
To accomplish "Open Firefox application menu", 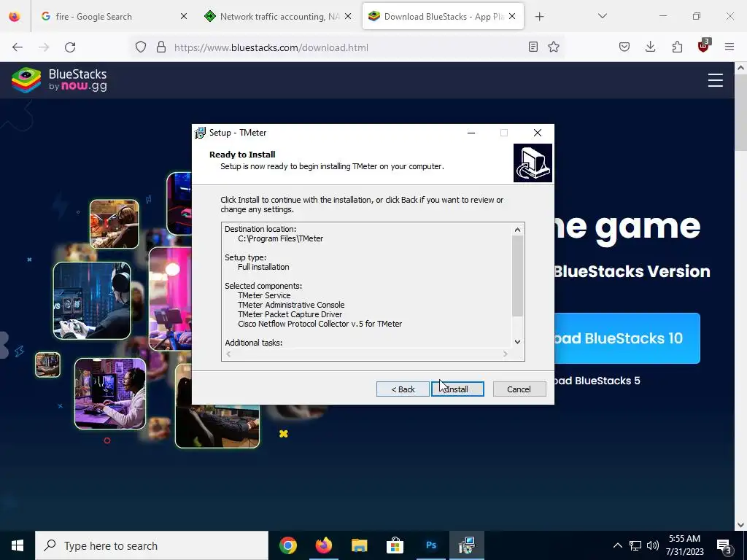I will pyautogui.click(x=729, y=47).
